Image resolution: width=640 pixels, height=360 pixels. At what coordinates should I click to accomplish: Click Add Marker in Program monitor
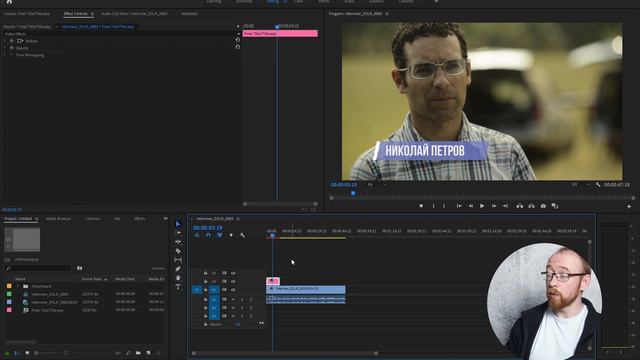(421, 206)
